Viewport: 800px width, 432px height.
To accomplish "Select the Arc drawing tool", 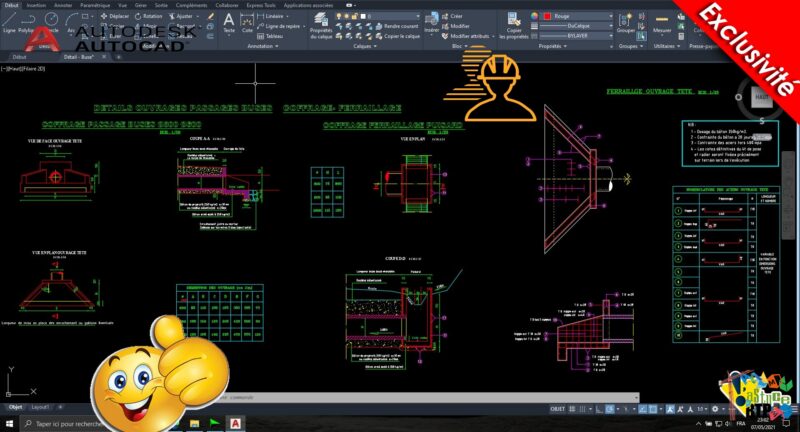I will click(x=72, y=23).
